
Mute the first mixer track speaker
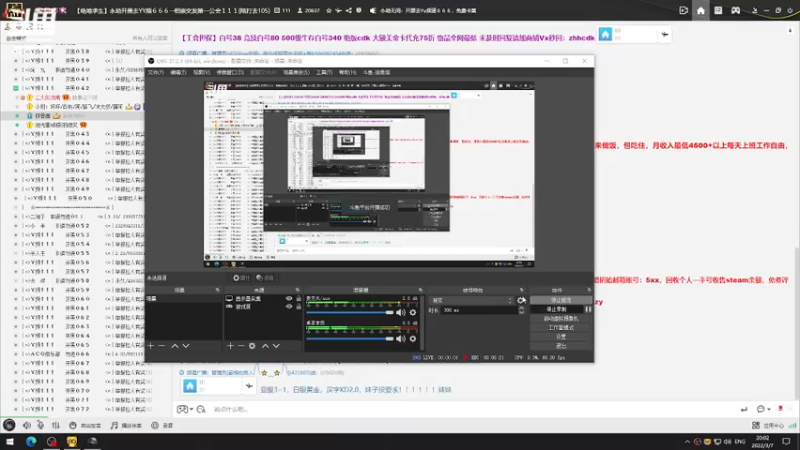click(x=401, y=312)
